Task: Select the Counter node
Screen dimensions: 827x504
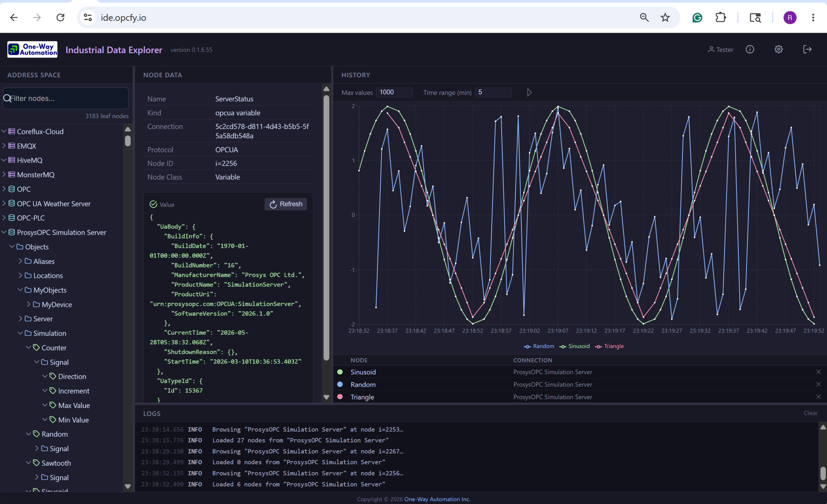Action: click(54, 348)
